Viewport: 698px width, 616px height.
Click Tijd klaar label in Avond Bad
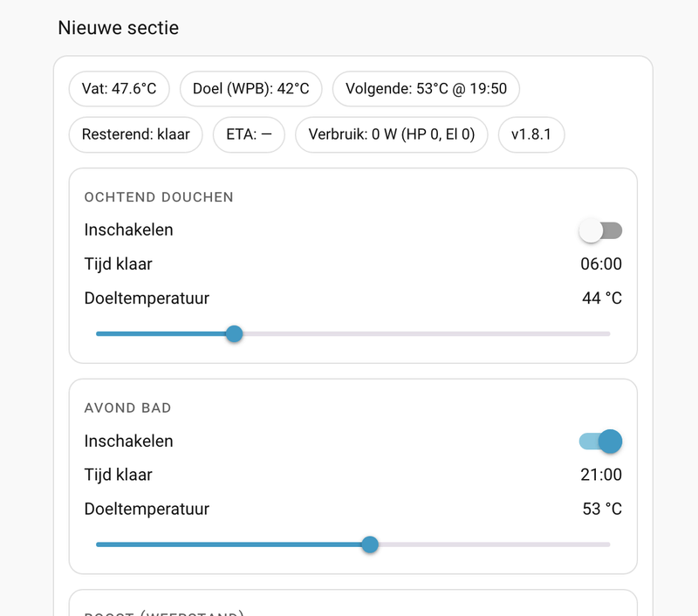click(118, 476)
